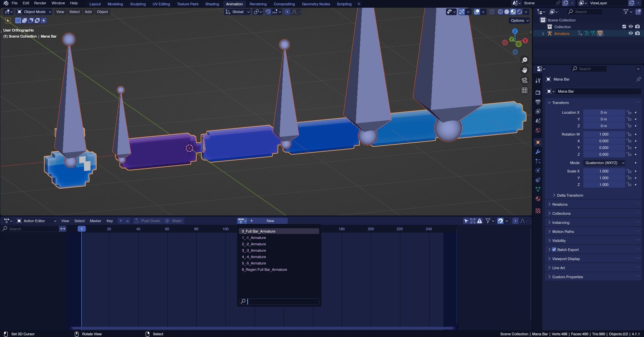Select rendered viewport shading
644x337 pixels.
(x=519, y=12)
